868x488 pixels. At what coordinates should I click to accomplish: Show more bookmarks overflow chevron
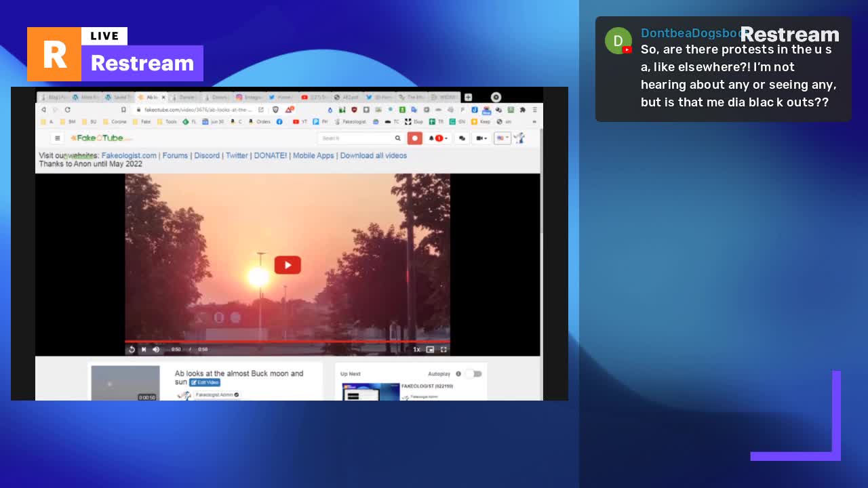534,122
